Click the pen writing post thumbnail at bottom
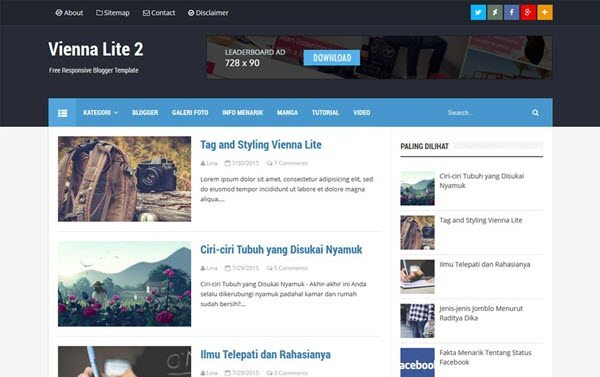Image resolution: width=600 pixels, height=377 pixels. pos(124,361)
